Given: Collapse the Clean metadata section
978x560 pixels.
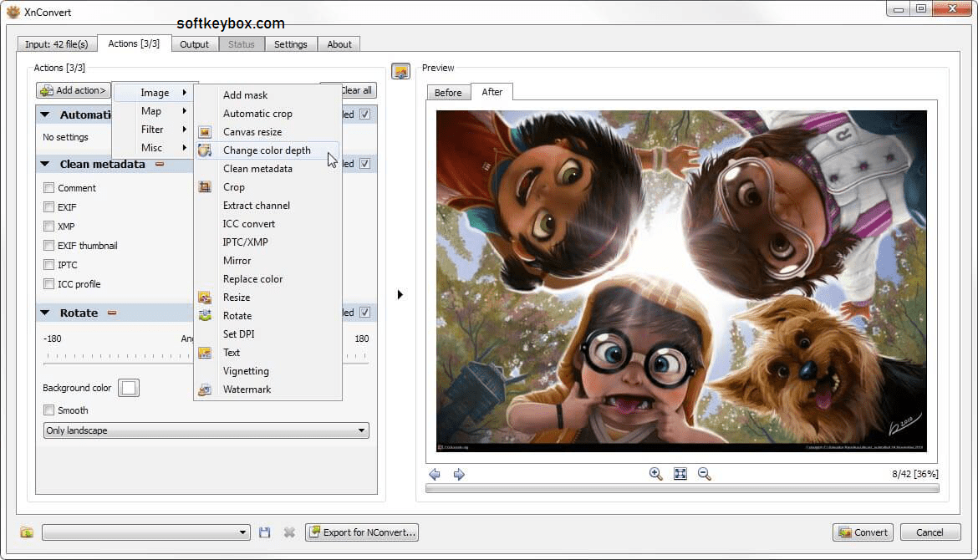Looking at the screenshot, I should point(45,164).
